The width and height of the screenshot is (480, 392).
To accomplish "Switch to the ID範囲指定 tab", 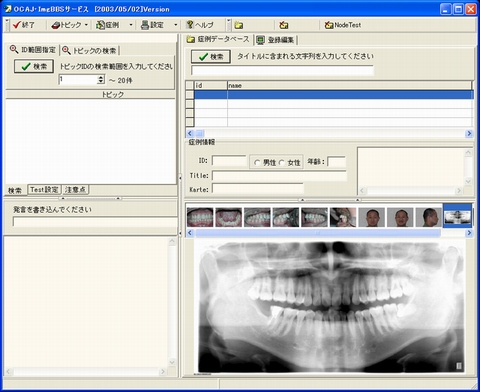I will click(x=33, y=50).
